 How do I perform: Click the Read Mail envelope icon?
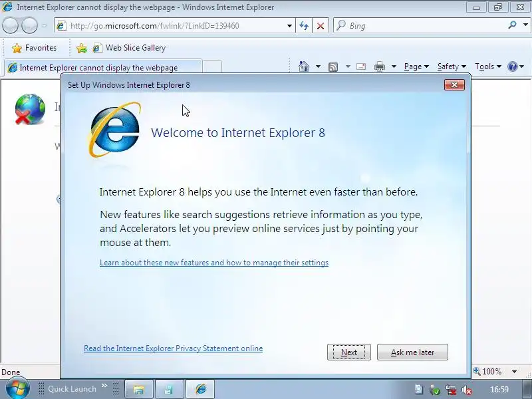[361, 66]
